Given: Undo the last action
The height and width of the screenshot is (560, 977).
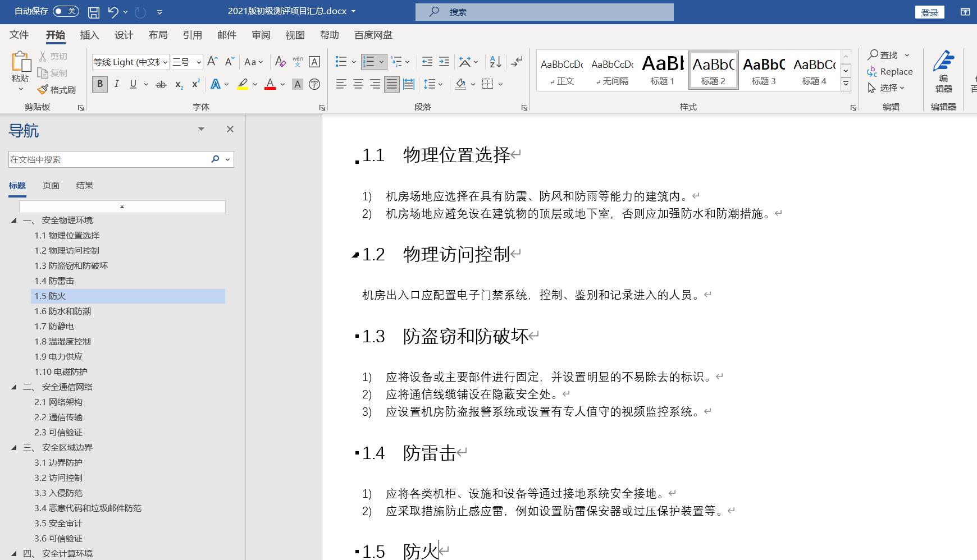Looking at the screenshot, I should [x=113, y=11].
